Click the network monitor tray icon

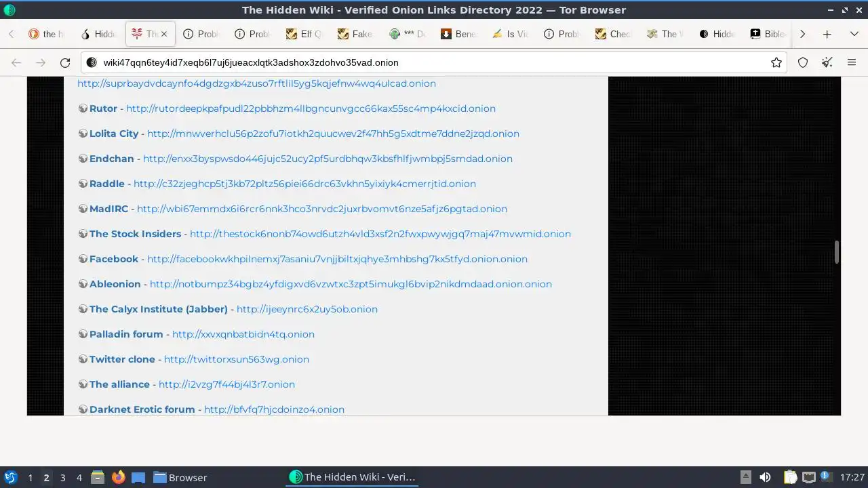click(x=808, y=477)
